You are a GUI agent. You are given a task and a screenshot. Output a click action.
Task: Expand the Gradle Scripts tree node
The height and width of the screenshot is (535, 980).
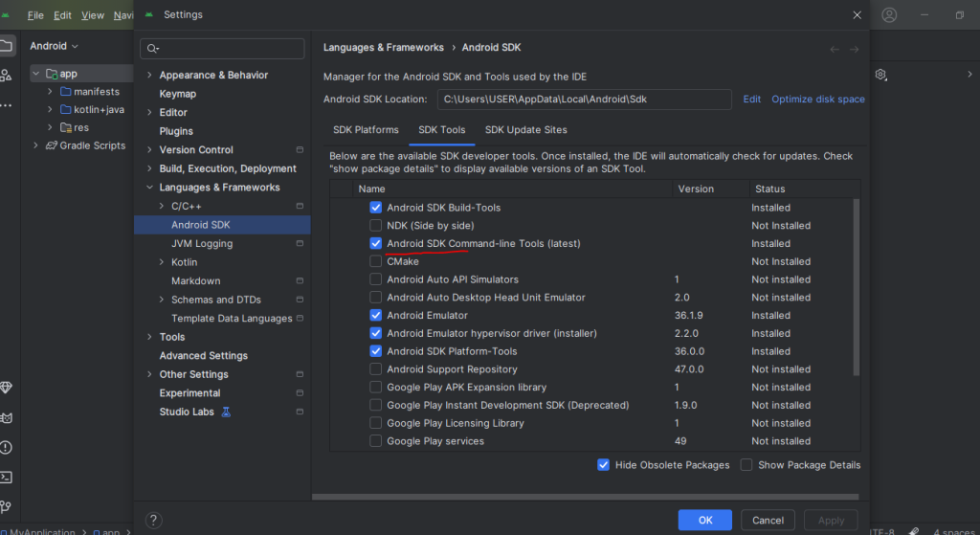point(36,145)
